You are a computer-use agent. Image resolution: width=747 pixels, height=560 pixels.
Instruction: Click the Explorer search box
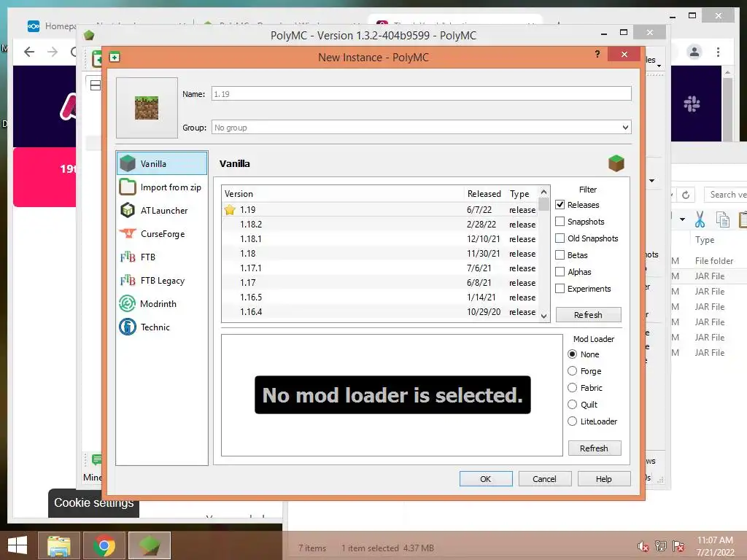pos(726,194)
